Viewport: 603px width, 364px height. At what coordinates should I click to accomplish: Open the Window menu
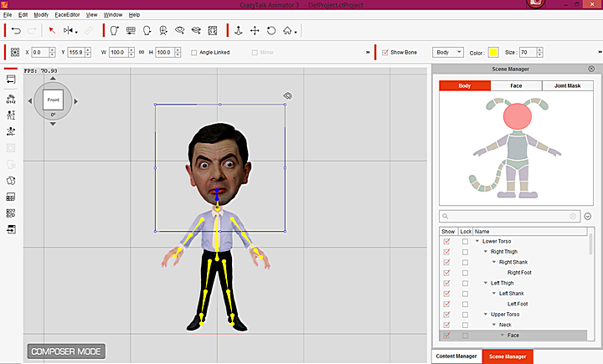113,14
